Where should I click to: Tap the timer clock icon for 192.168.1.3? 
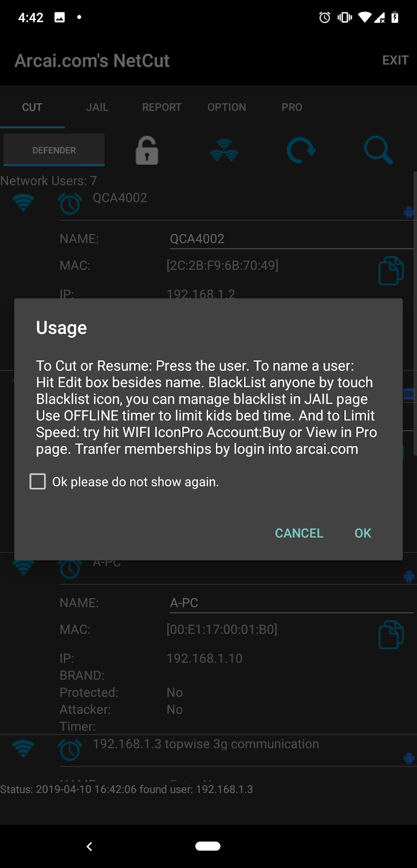(x=70, y=750)
